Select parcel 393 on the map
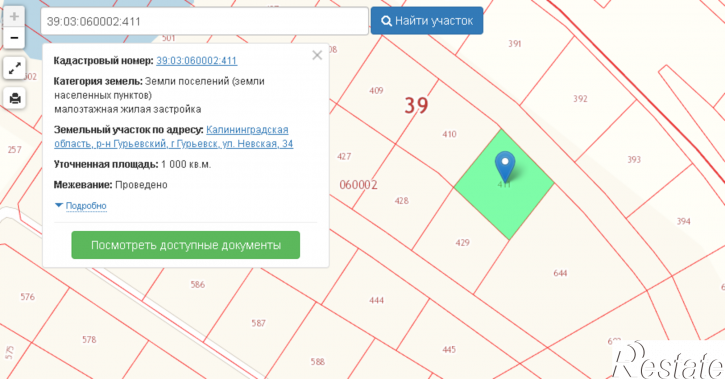The image size is (725, 379). pyautogui.click(x=634, y=159)
